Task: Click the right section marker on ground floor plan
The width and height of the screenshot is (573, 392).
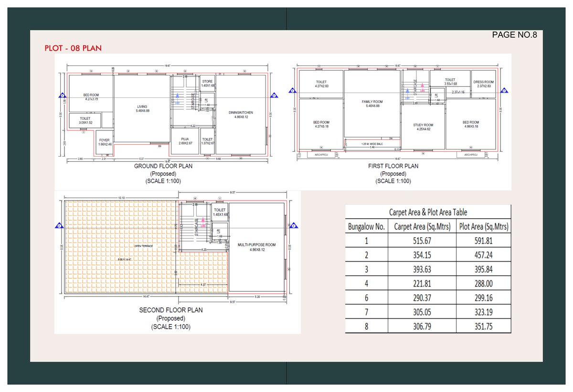Action: point(274,95)
